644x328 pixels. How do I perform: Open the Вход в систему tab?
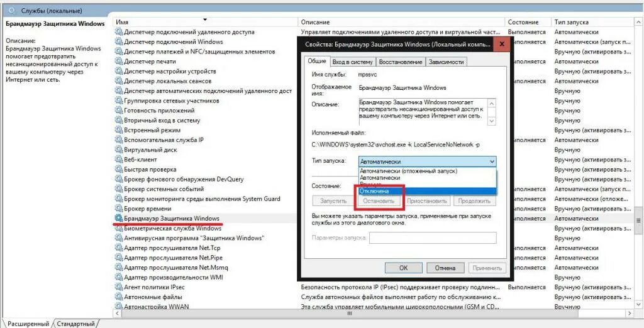[353, 62]
